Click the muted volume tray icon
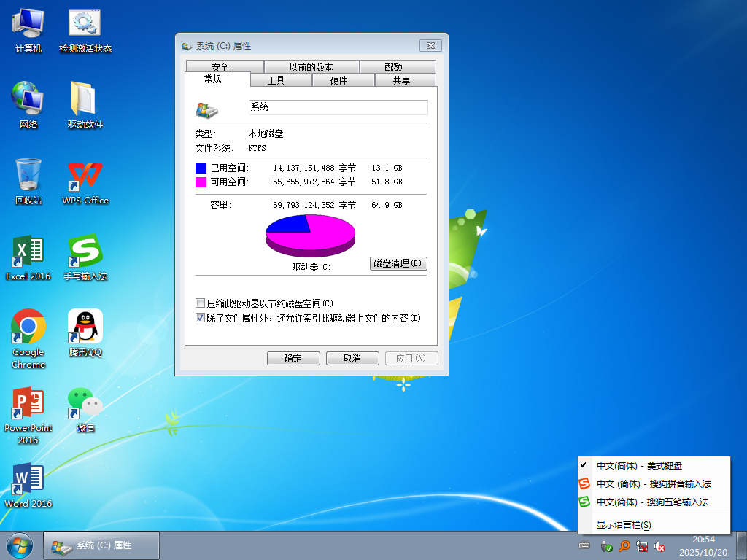This screenshot has width=747, height=560. point(659,545)
